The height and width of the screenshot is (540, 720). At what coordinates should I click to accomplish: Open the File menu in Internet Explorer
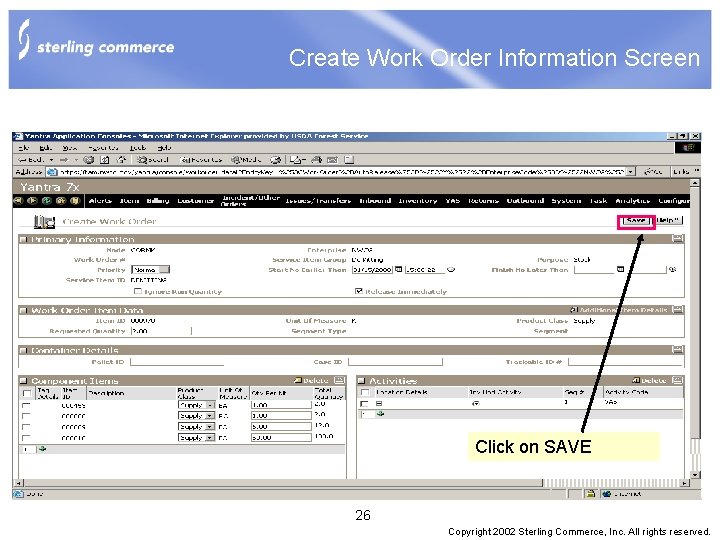(x=24, y=148)
